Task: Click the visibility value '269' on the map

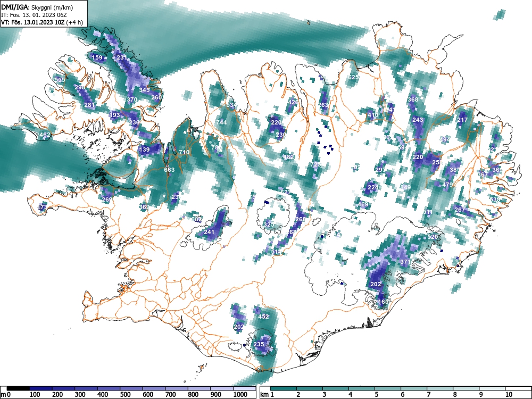Action: point(107,199)
